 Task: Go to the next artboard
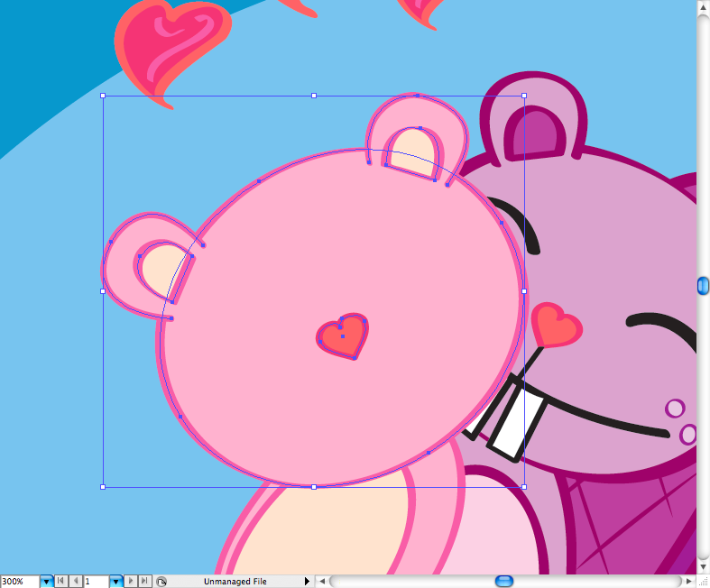[x=131, y=582]
